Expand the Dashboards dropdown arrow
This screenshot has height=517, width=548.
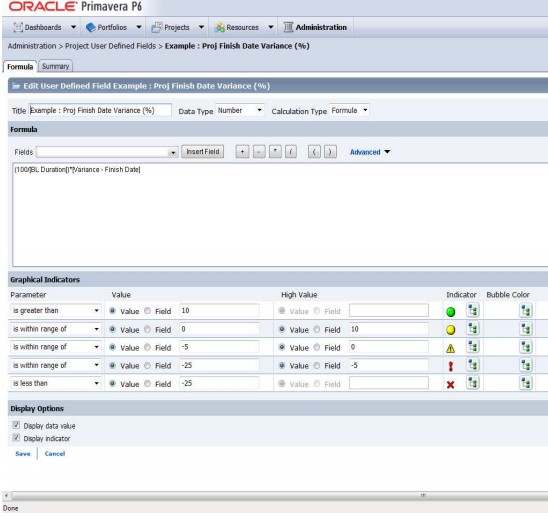73,27
